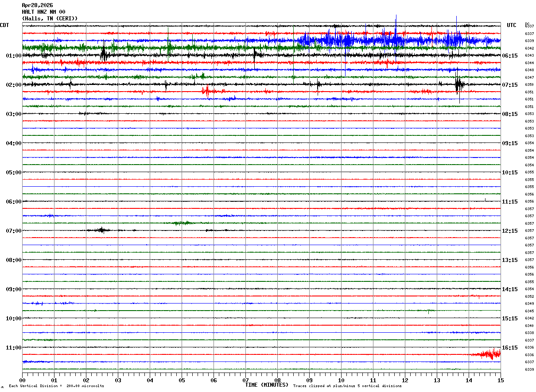This screenshot has width=536, height=392.
Task: Click the vertical division microvolts scale note
Action: click(x=56, y=386)
